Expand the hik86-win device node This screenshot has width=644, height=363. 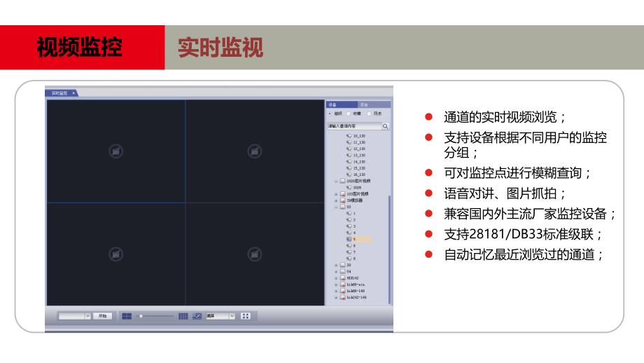click(x=336, y=285)
